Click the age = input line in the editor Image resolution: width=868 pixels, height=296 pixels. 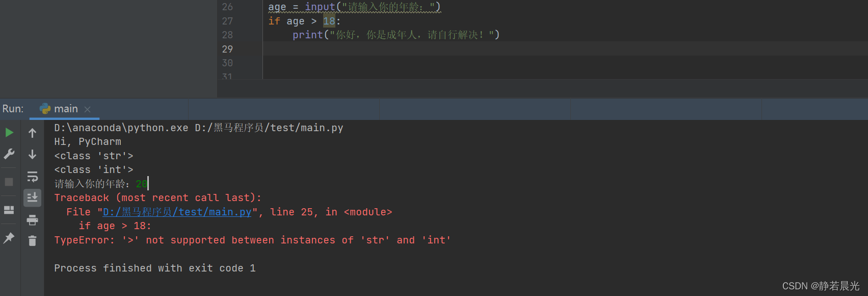(x=355, y=7)
